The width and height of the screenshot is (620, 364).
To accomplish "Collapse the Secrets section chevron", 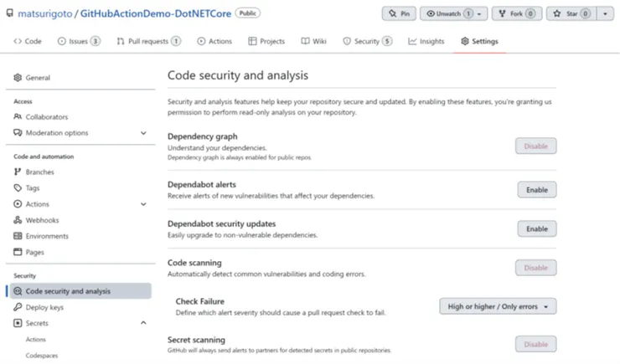I will click(x=143, y=323).
